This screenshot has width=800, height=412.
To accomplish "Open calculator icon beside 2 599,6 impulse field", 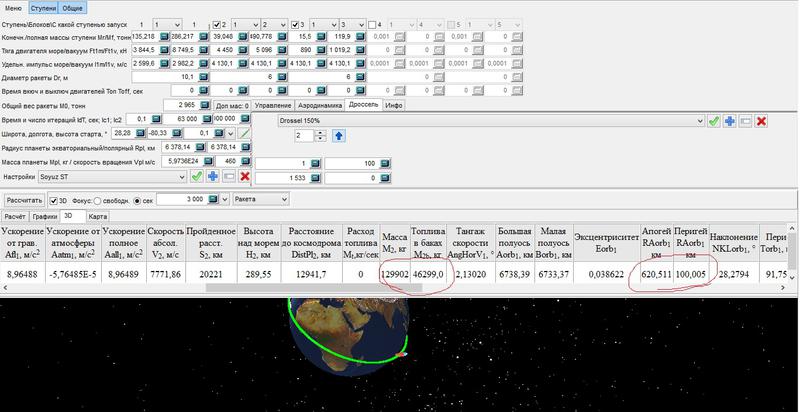I will (x=164, y=64).
